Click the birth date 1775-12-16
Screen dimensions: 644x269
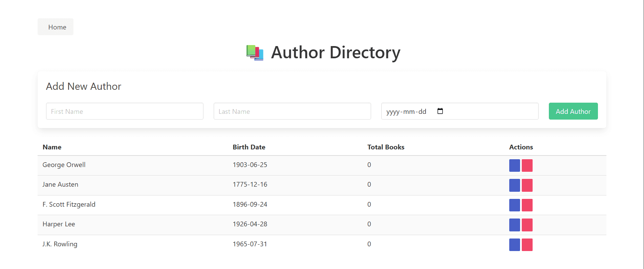[250, 185]
